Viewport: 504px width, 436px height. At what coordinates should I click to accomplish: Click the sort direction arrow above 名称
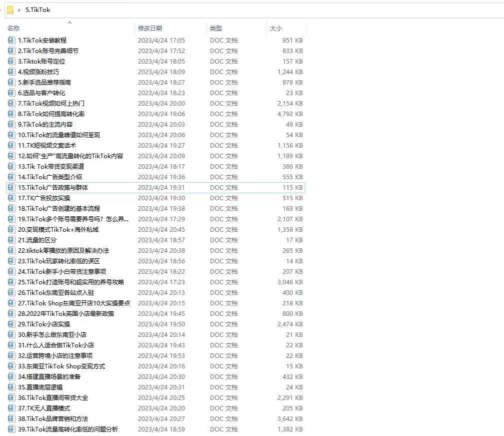click(x=70, y=23)
